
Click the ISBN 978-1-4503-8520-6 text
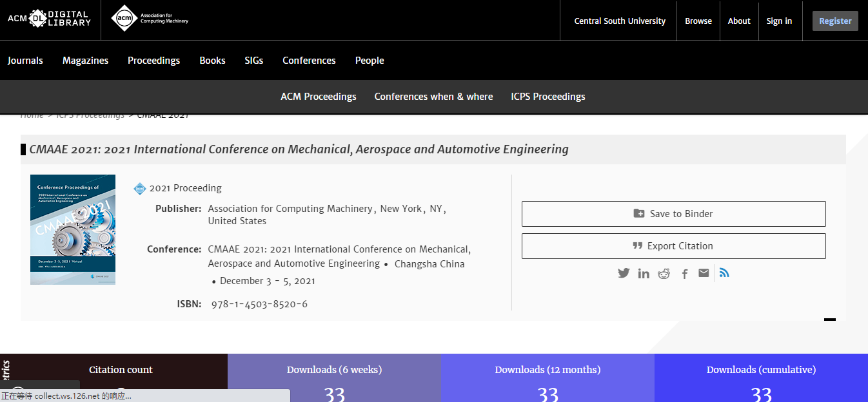[259, 304]
